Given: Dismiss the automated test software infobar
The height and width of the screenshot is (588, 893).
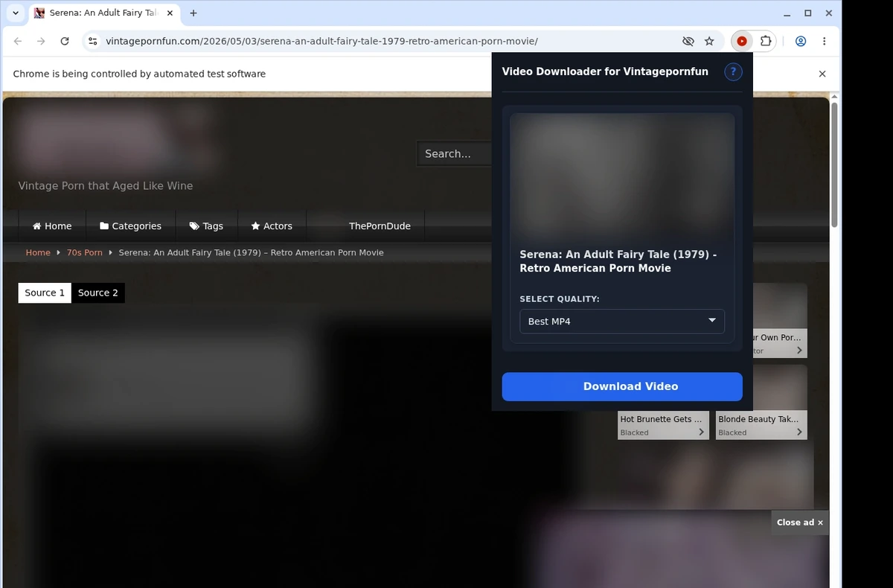Looking at the screenshot, I should pos(822,74).
